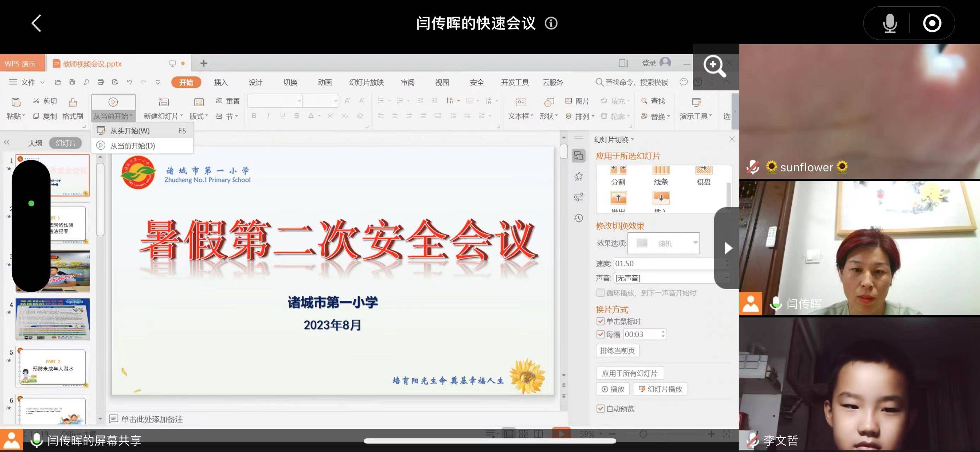Tap the magnifier zoom icon over the shared screen
This screenshot has width=980, height=452.
tap(714, 66)
